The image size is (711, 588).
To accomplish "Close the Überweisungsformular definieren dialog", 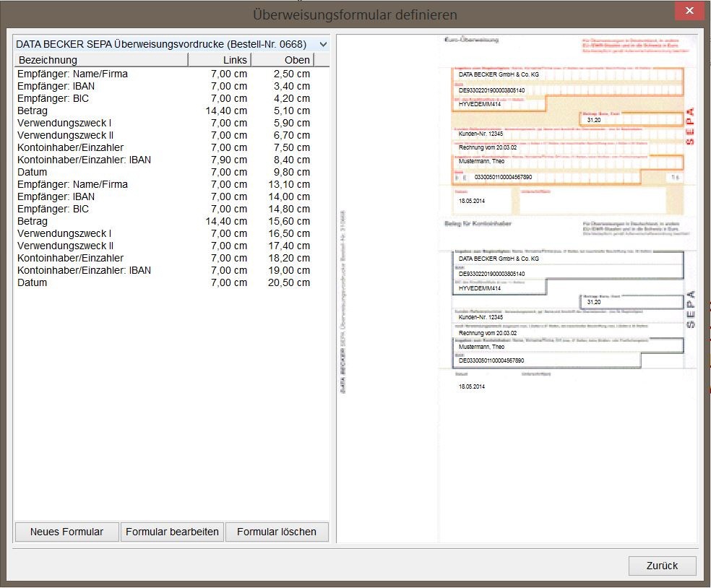I will click(689, 10).
